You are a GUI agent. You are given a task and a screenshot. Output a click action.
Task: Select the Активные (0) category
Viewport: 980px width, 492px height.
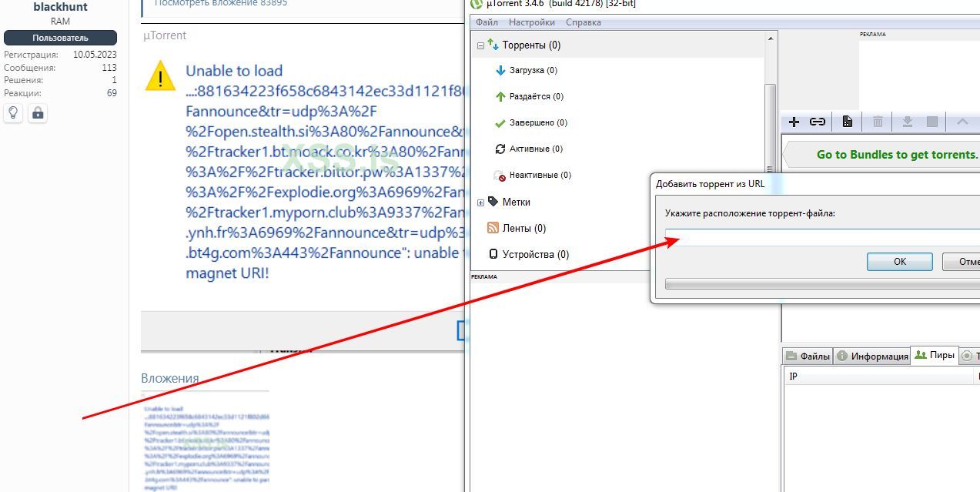(528, 149)
